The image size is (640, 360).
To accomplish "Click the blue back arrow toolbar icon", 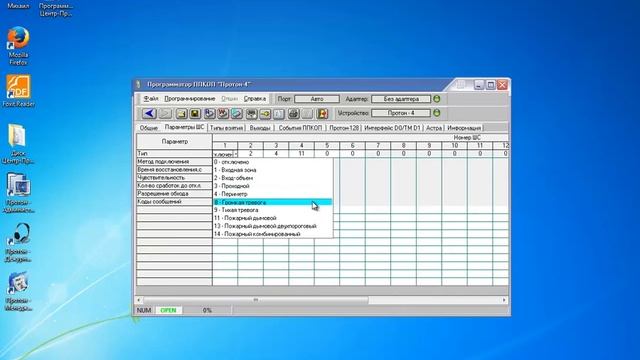I will tap(149, 113).
